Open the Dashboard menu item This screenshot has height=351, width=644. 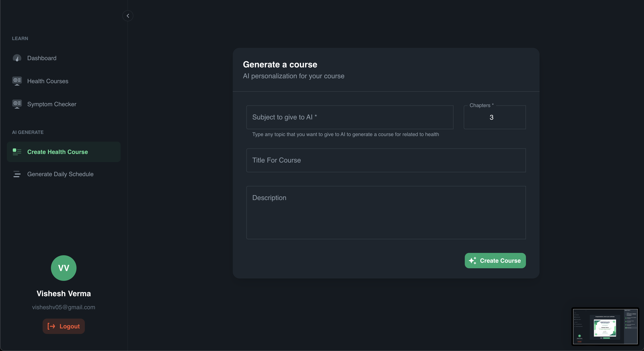pos(42,58)
